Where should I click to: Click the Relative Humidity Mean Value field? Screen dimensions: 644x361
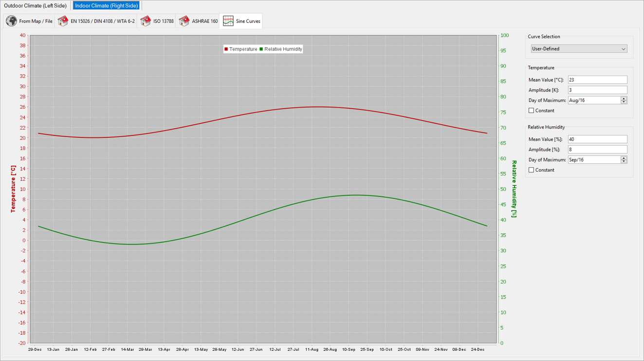598,139
